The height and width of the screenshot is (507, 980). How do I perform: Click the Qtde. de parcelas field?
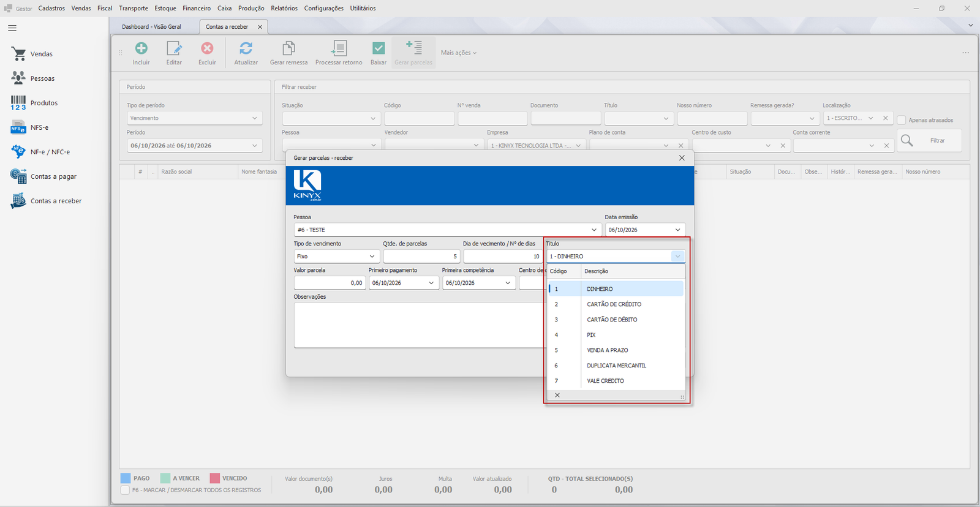pos(421,257)
